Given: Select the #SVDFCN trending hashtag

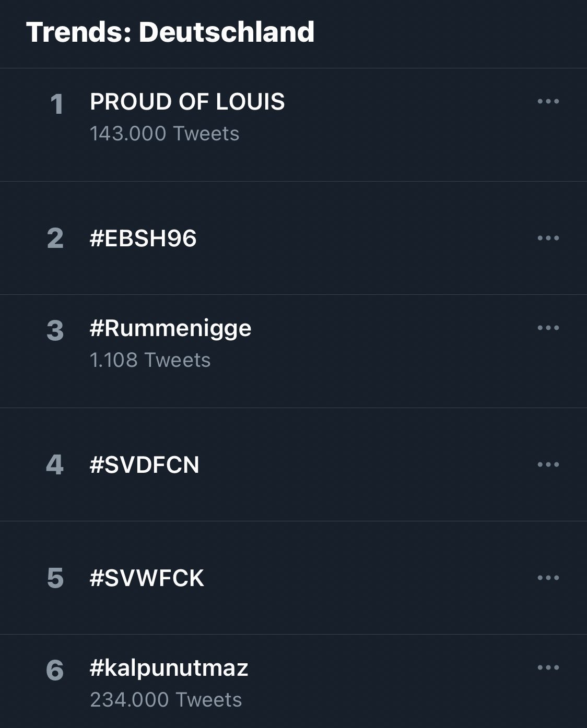Looking at the screenshot, I should 144,465.
